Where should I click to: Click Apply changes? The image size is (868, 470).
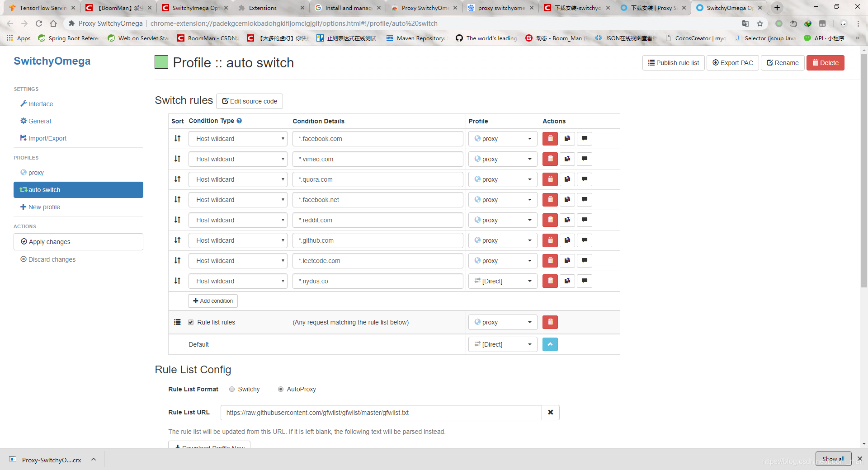78,242
